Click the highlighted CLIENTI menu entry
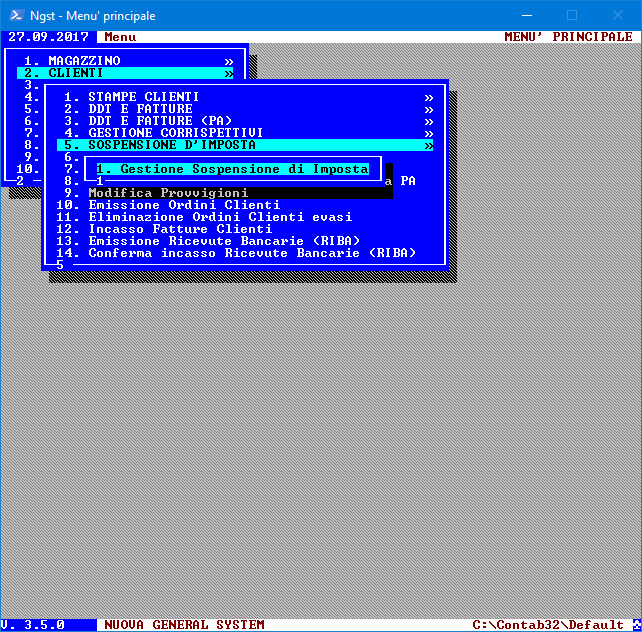Image resolution: width=642 pixels, height=632 pixels. pos(76,73)
